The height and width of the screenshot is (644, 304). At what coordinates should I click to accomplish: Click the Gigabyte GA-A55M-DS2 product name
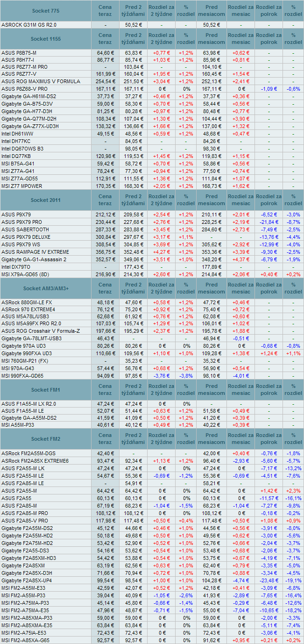[x=29, y=418]
